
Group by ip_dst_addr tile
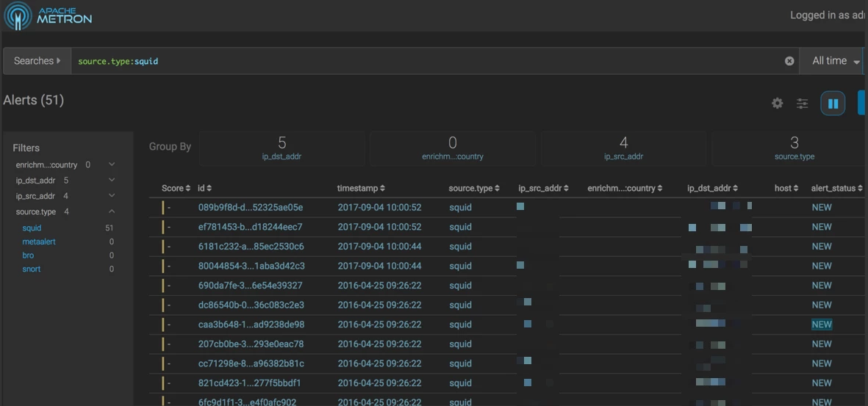pos(281,148)
